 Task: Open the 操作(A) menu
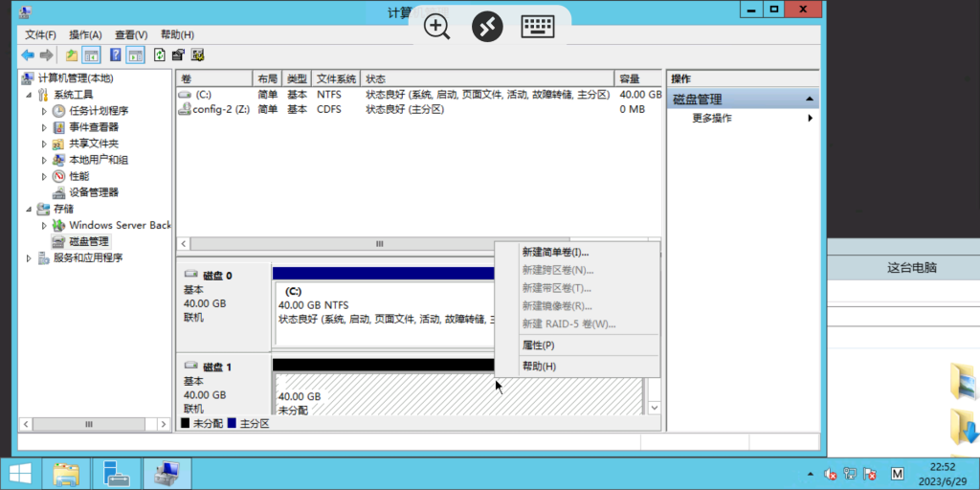(85, 35)
